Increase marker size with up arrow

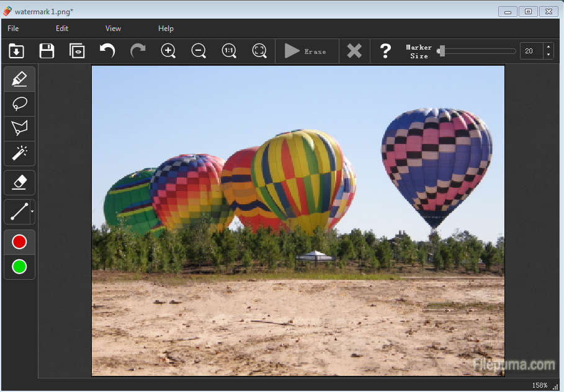548,47
